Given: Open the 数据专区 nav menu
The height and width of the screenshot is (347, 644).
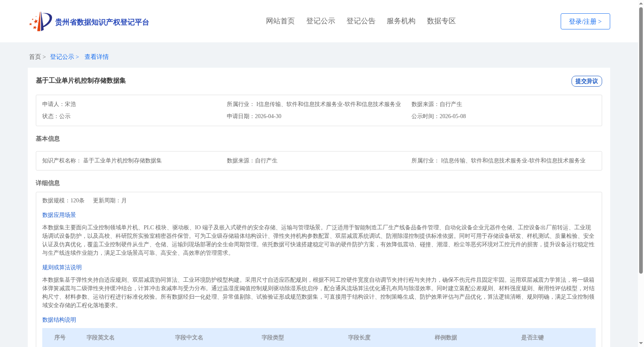Looking at the screenshot, I should (442, 21).
